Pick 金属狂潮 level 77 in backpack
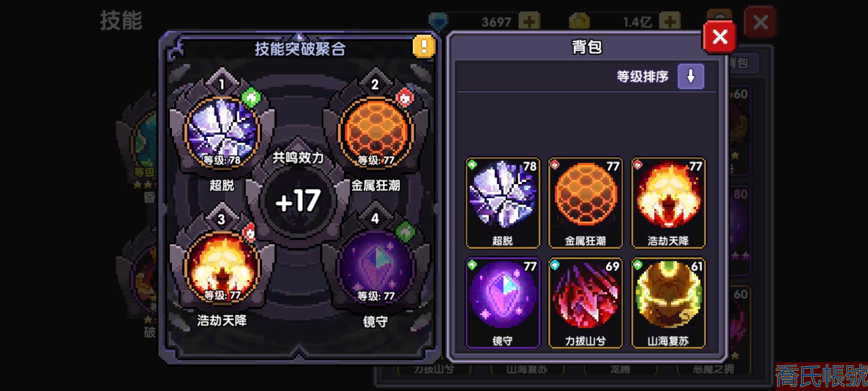The height and width of the screenshot is (391, 868). click(x=586, y=203)
